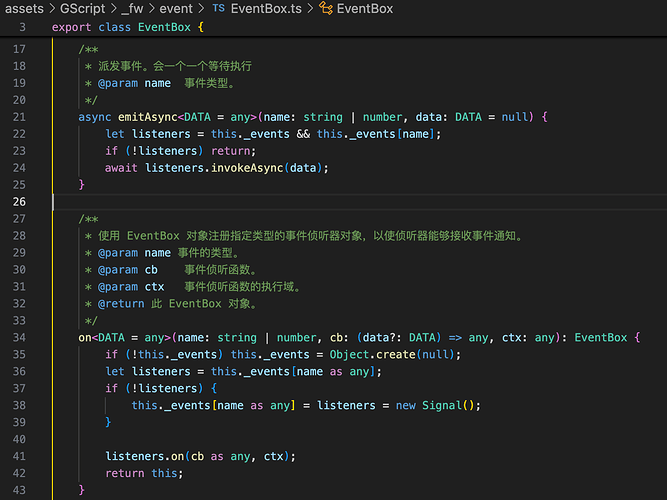Open the GScript breadcrumb segment

83,9
